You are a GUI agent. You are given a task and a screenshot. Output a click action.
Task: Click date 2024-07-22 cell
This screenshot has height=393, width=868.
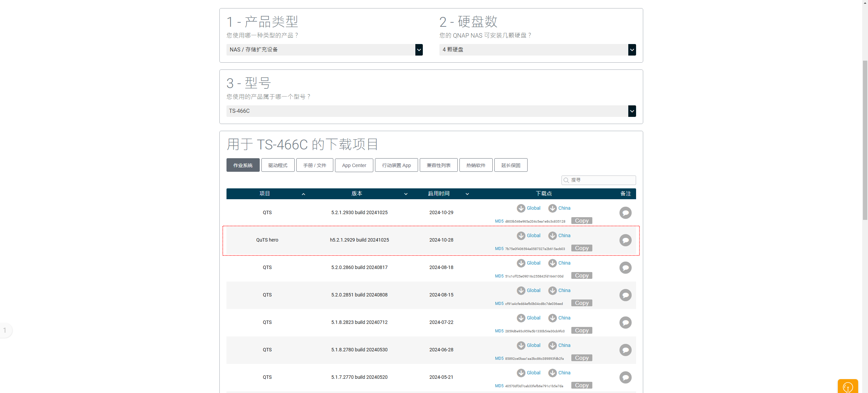[441, 322]
